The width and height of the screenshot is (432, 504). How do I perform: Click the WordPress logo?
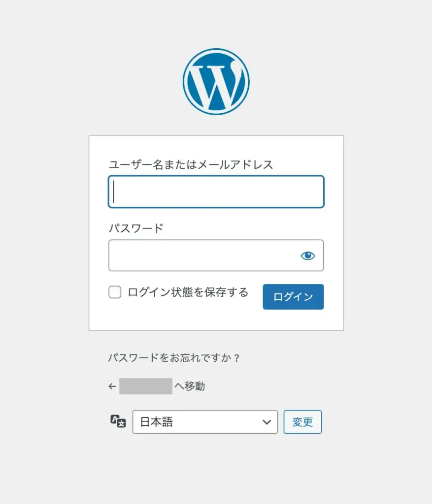[216, 81]
